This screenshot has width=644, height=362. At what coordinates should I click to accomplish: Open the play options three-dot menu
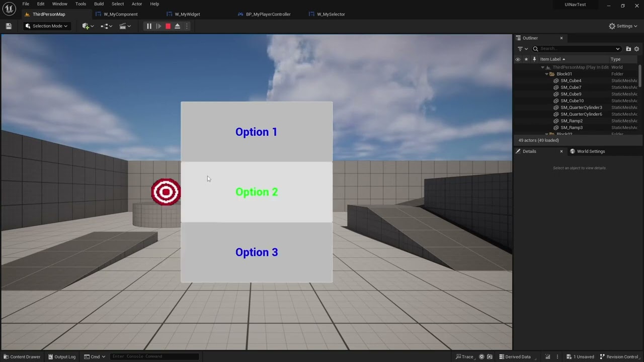tap(187, 26)
